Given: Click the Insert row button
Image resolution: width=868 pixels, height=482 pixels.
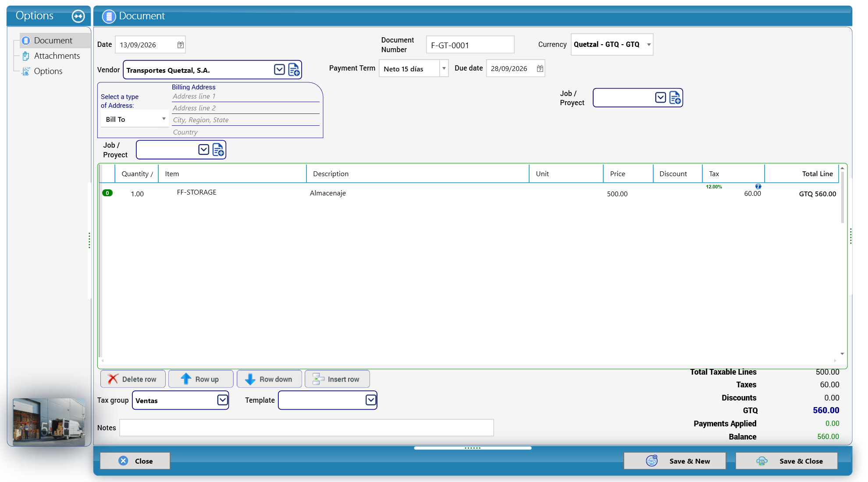Looking at the screenshot, I should [x=337, y=379].
